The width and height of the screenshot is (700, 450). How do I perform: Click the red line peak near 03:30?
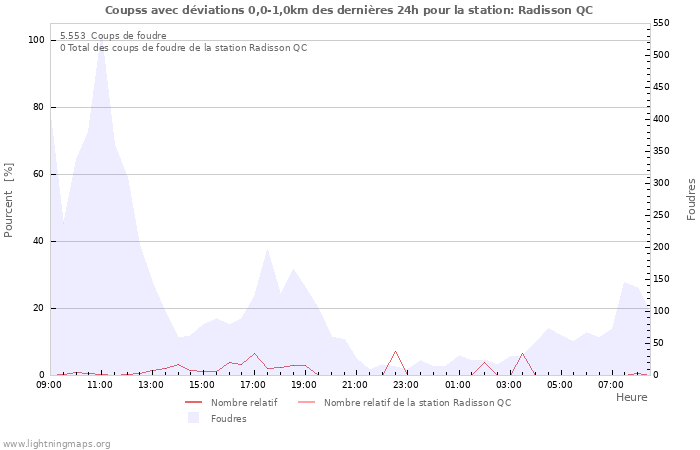tap(522, 354)
